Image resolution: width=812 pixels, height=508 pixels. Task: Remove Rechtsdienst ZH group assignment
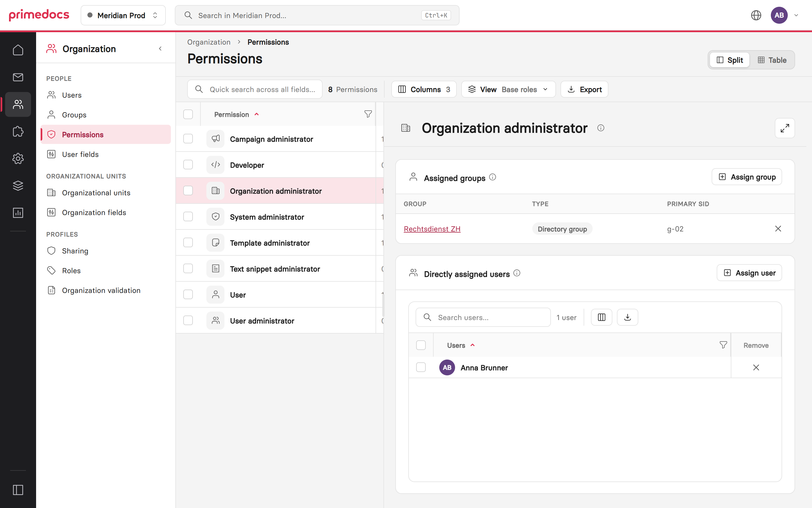[778, 229]
